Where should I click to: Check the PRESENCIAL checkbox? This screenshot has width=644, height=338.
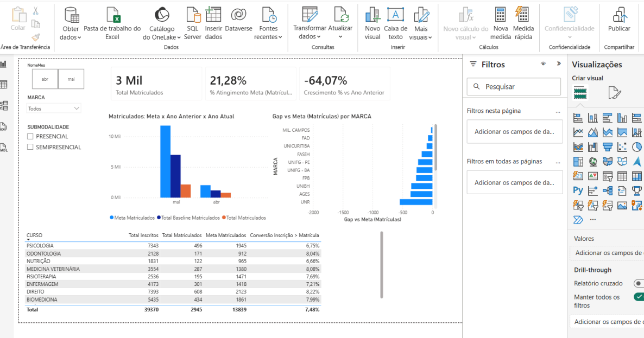coord(30,136)
